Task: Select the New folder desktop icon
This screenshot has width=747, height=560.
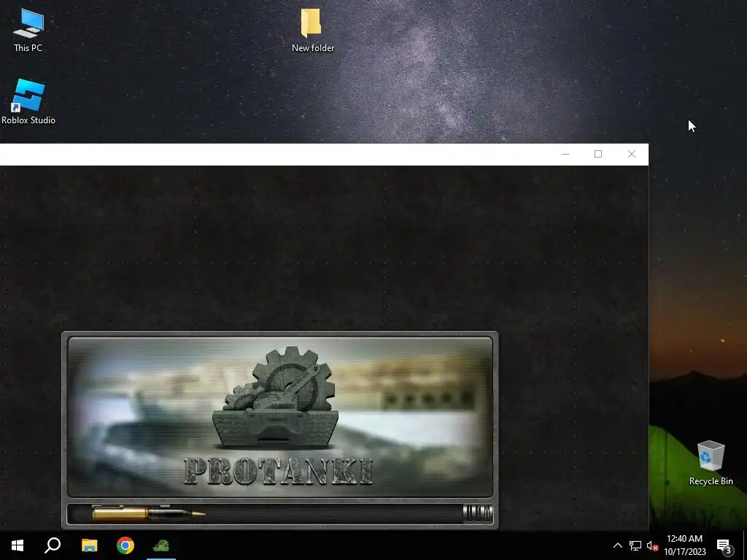Action: (313, 29)
